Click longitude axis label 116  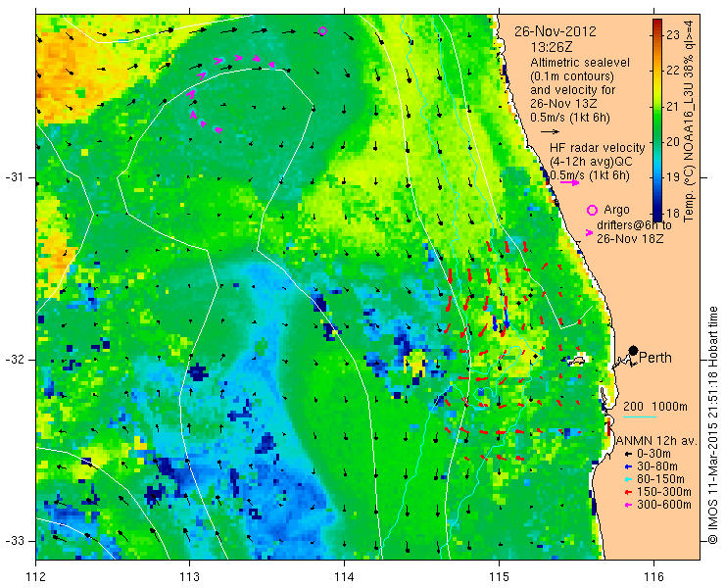[x=653, y=577]
